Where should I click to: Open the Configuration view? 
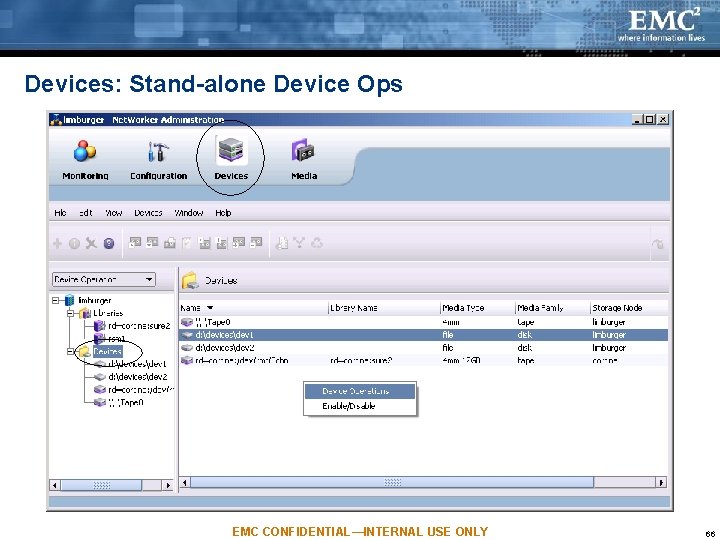point(158,159)
